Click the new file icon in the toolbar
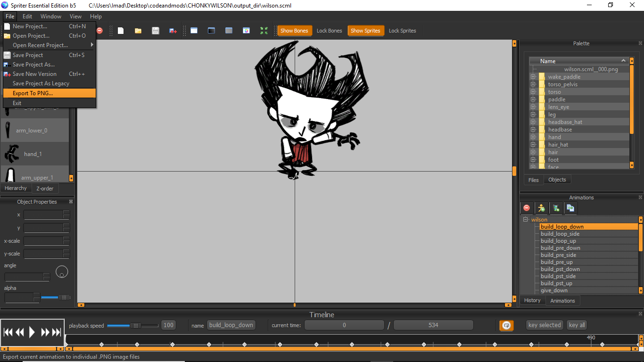This screenshot has height=362, width=644. [121, 31]
